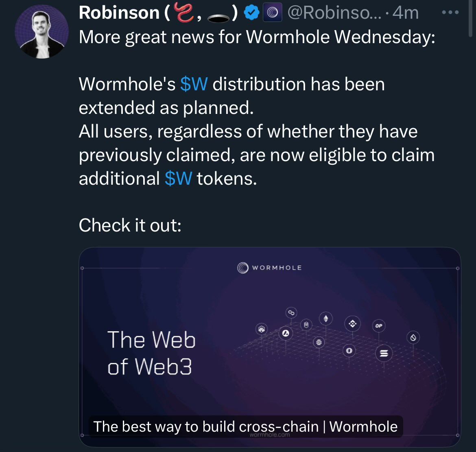
Task: Click the blue verified checkmark badge
Action: point(252,13)
